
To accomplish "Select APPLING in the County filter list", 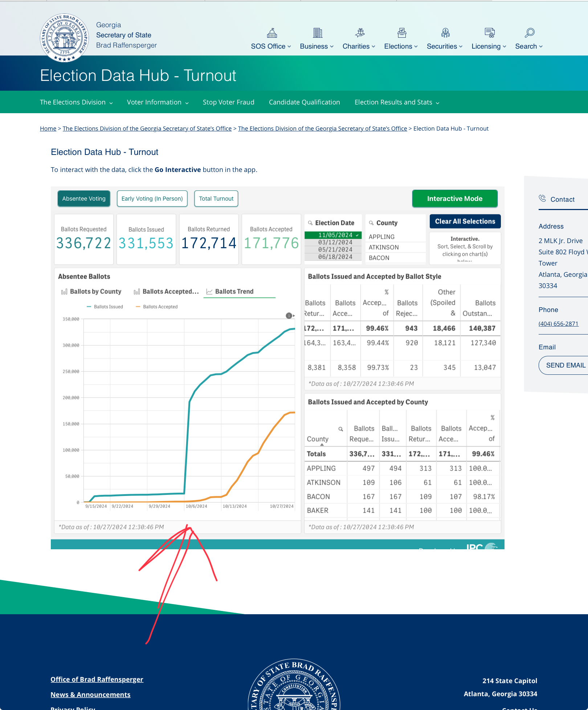I will (x=396, y=237).
